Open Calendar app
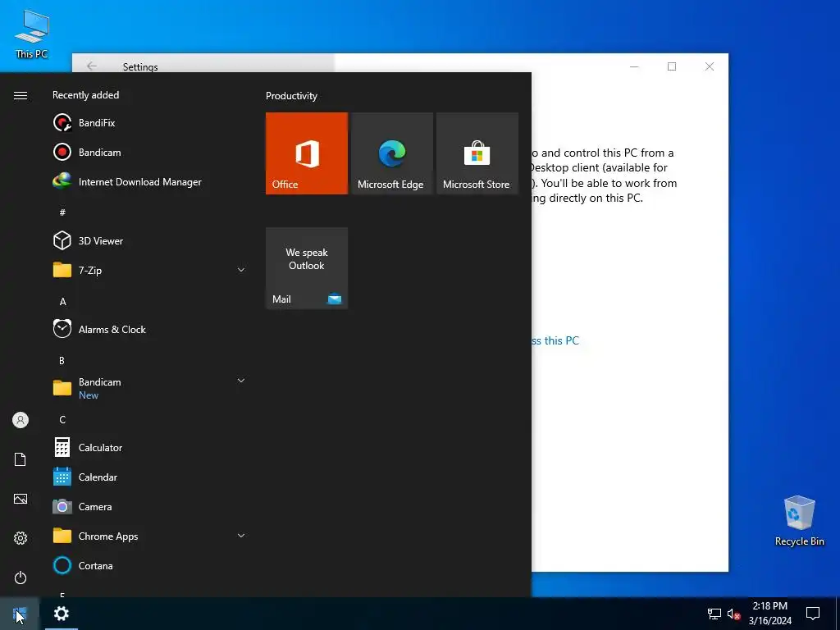The image size is (840, 630). pyautogui.click(x=150, y=477)
